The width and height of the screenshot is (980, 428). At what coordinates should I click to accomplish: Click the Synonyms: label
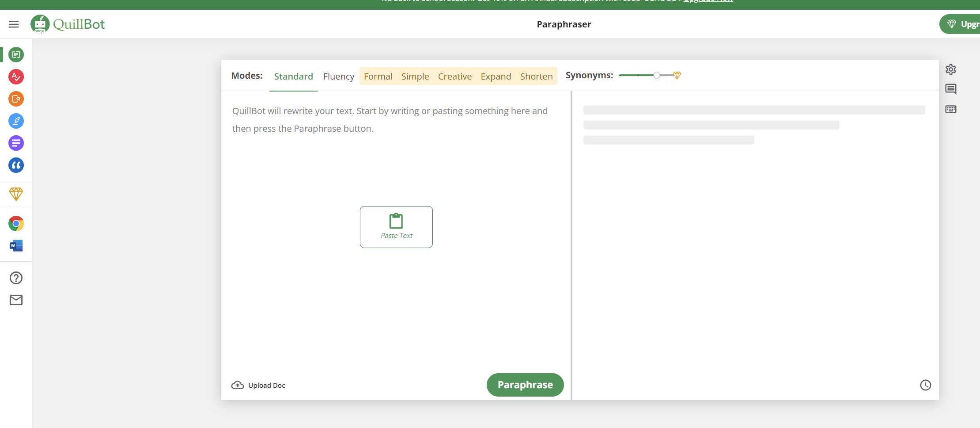pos(589,75)
